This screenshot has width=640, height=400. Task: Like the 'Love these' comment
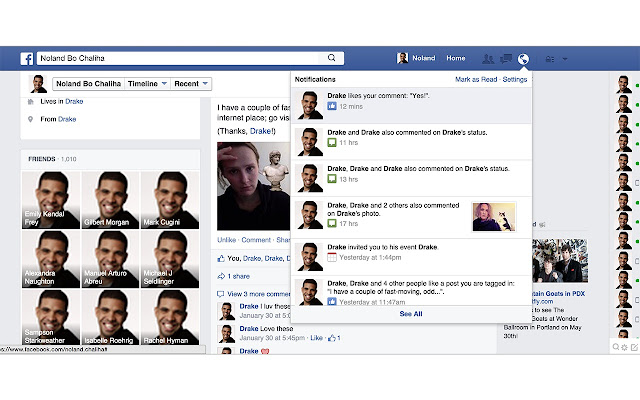pos(316,338)
